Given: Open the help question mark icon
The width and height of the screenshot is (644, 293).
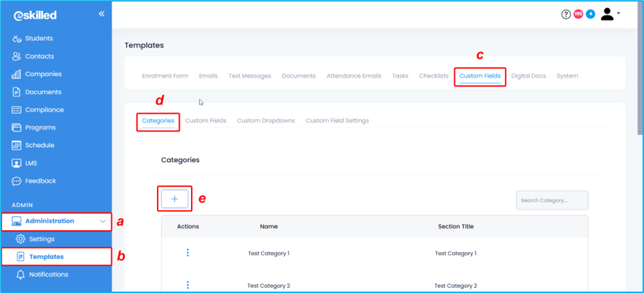Looking at the screenshot, I should (566, 14).
